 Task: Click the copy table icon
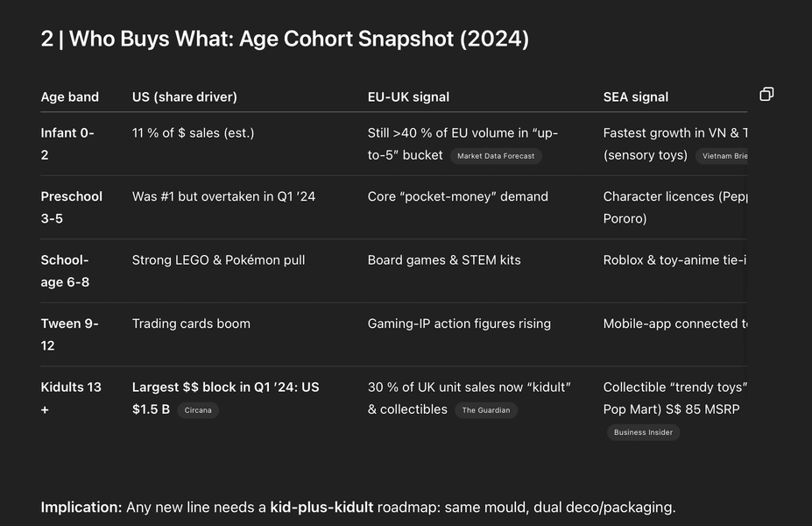point(766,94)
